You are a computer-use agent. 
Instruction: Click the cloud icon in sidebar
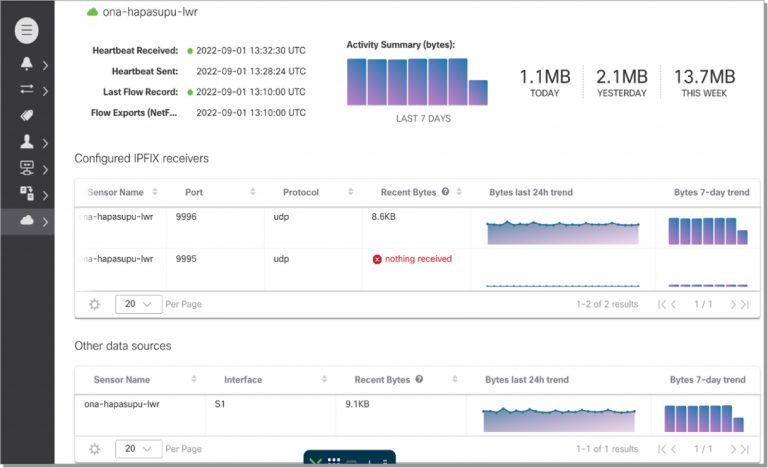coord(26,220)
